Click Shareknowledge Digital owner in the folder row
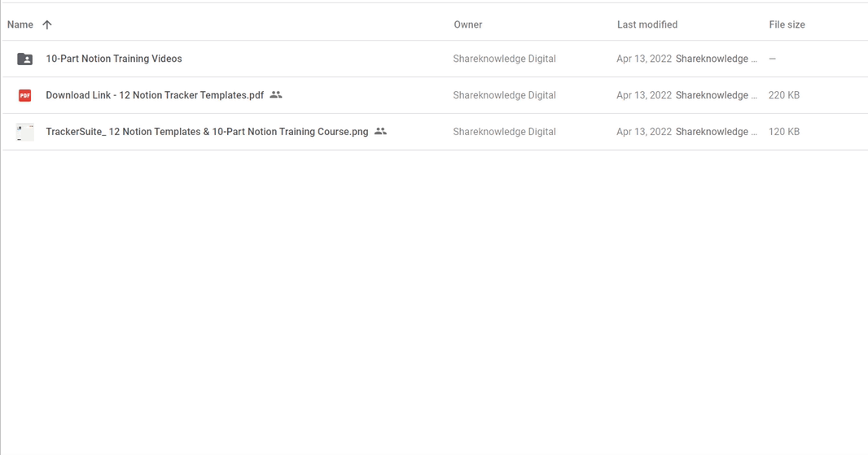Image resolution: width=868 pixels, height=455 pixels. [x=504, y=59]
